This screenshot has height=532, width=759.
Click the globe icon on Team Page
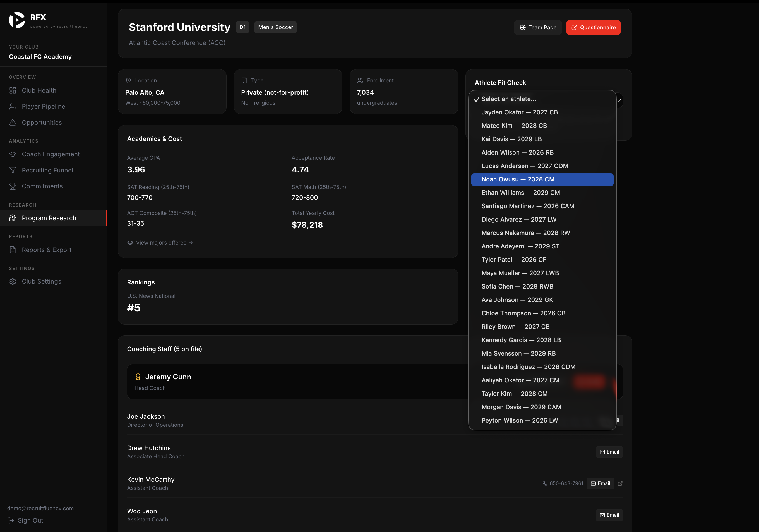click(523, 27)
